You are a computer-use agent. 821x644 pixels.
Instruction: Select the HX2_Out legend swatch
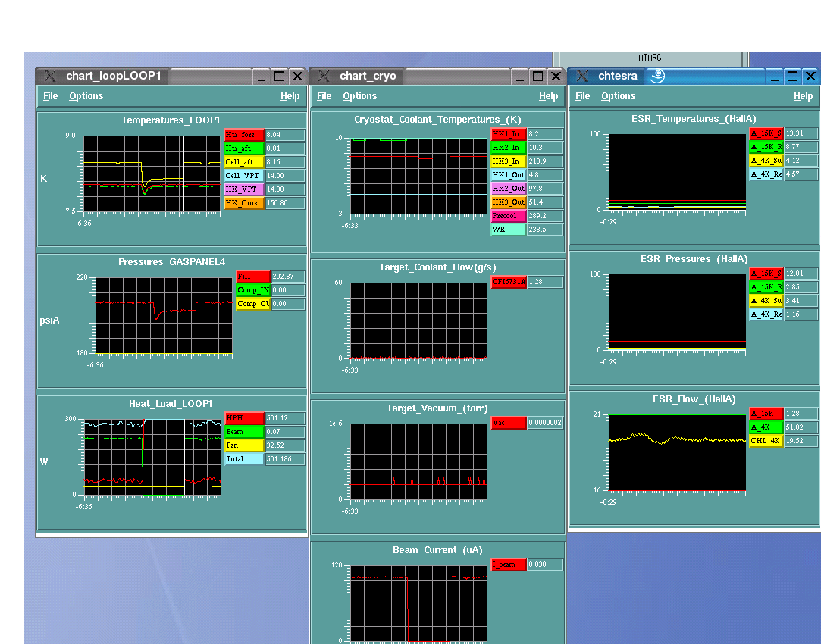coord(509,189)
